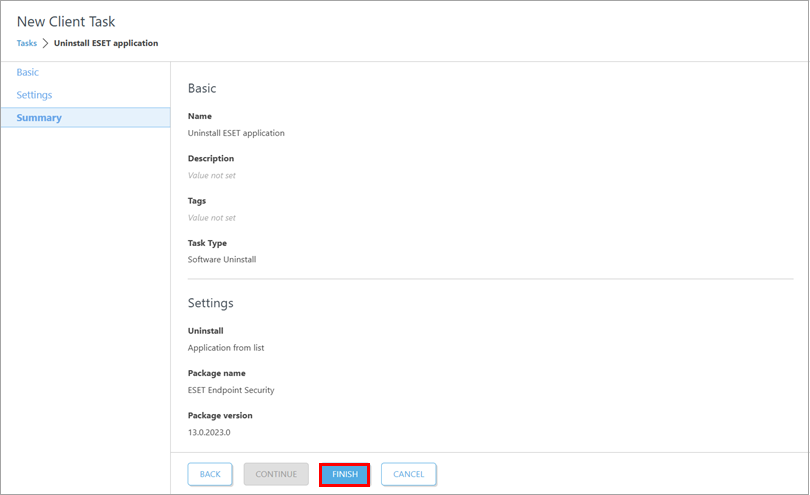The width and height of the screenshot is (810, 495).
Task: Click the Settings section heading in summary
Action: pyautogui.click(x=210, y=303)
